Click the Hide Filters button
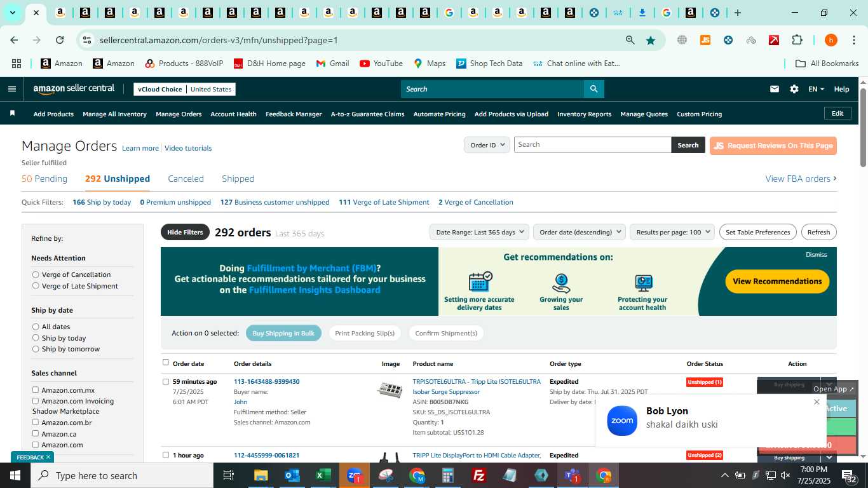 pyautogui.click(x=185, y=232)
